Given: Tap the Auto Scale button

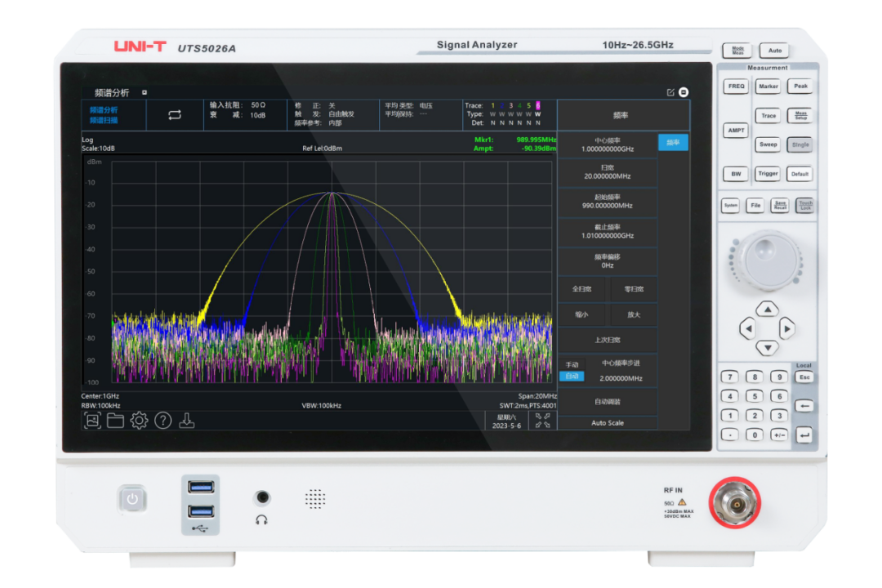Looking at the screenshot, I should [x=608, y=422].
